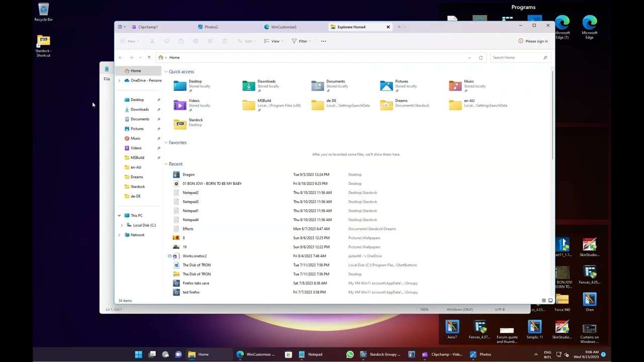The image size is (644, 362).
Task: Open Downloads in navigation pane
Action: pos(139,109)
